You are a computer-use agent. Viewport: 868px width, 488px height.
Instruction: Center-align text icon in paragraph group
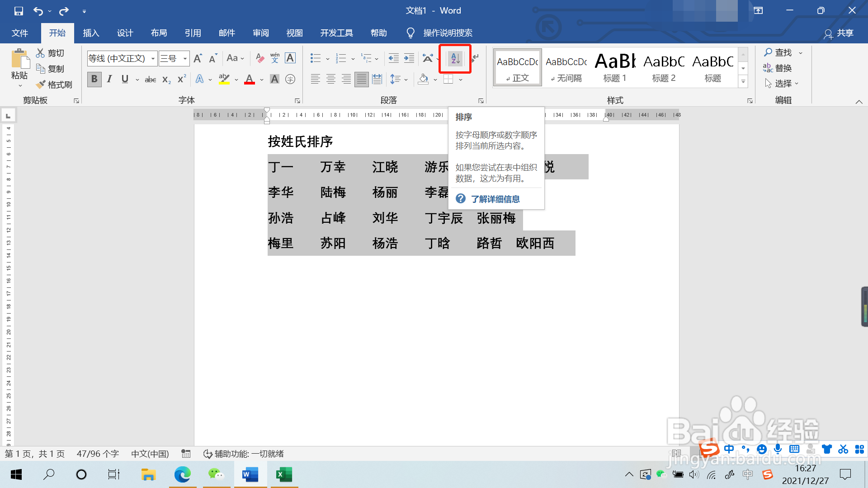coord(331,80)
